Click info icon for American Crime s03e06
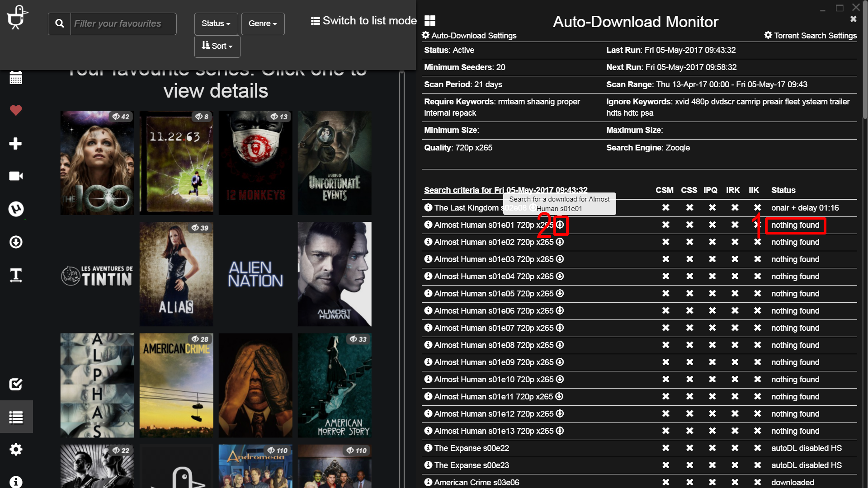 click(x=428, y=482)
